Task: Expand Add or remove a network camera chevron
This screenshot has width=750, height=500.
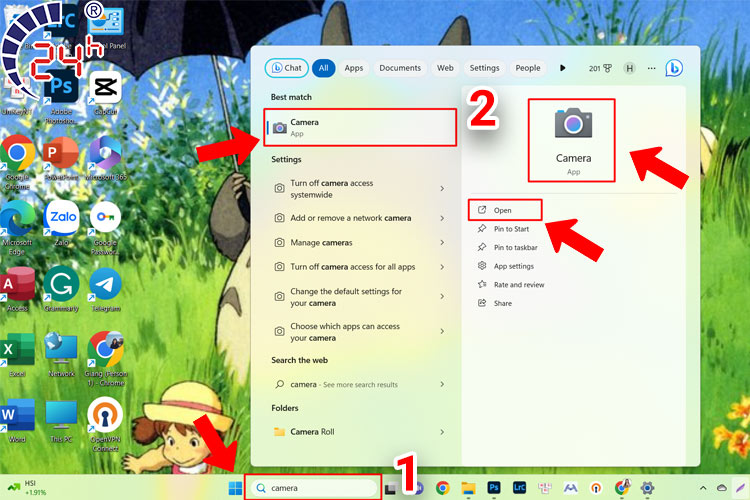Action: click(442, 218)
